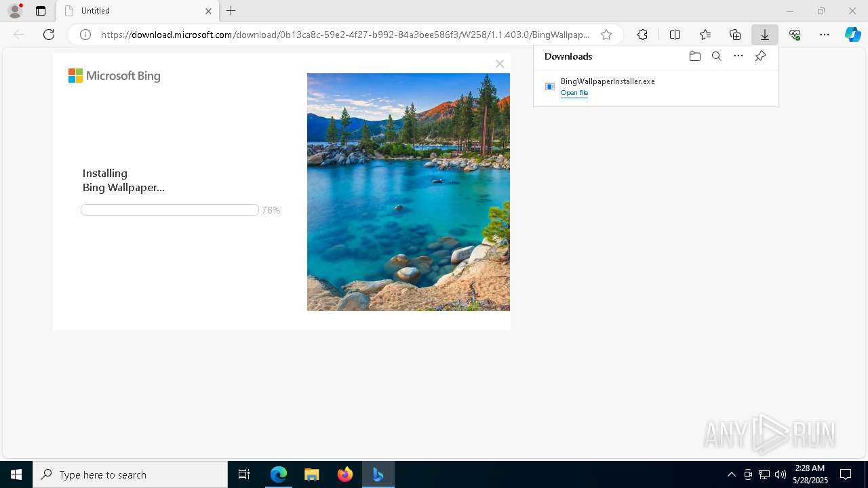
Task: Open the Windows Start menu
Action: coord(16,474)
